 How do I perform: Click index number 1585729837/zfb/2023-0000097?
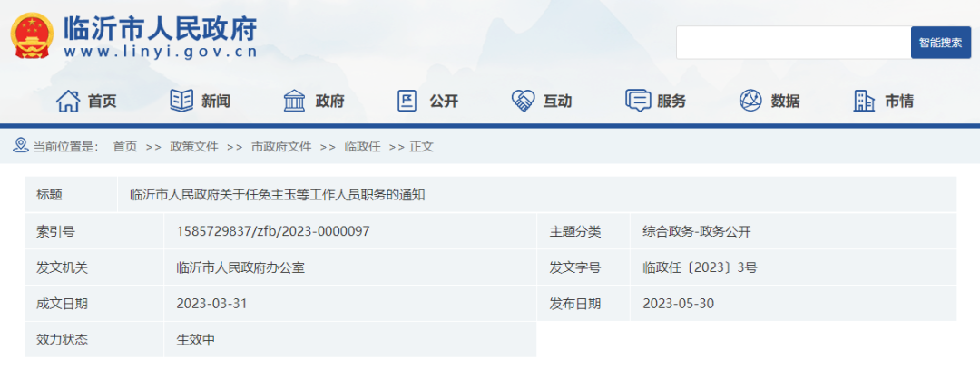(273, 231)
